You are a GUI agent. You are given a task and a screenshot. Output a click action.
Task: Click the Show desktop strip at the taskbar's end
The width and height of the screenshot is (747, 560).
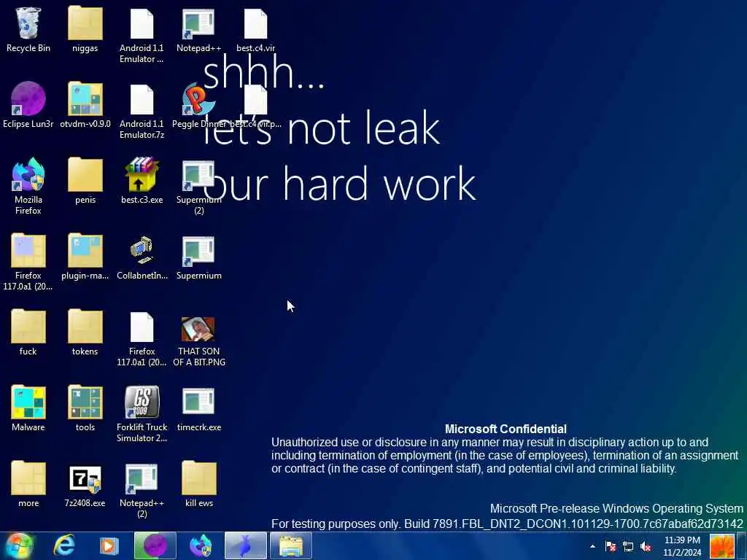click(741, 545)
